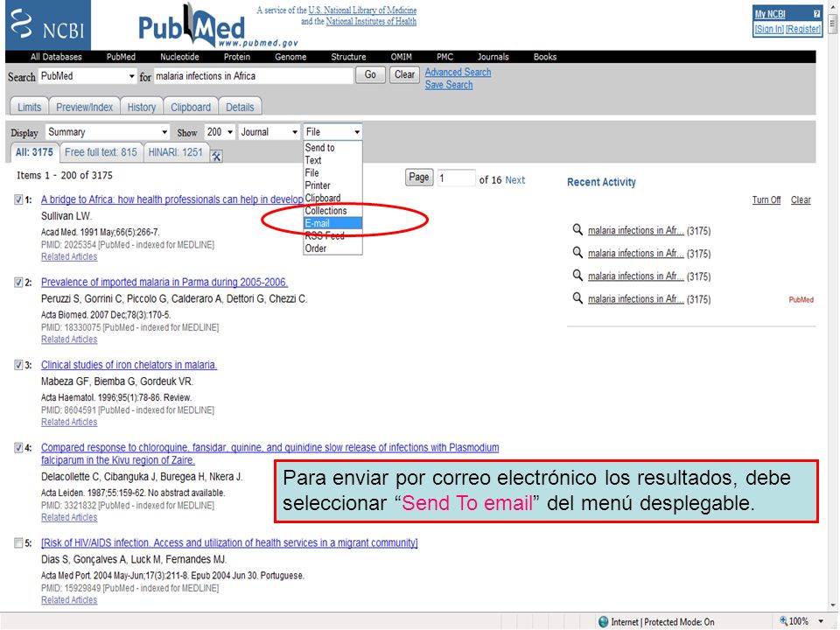Open article 'A bridge to Africa'
Image resolution: width=840 pixels, height=630 pixels.
(x=172, y=199)
